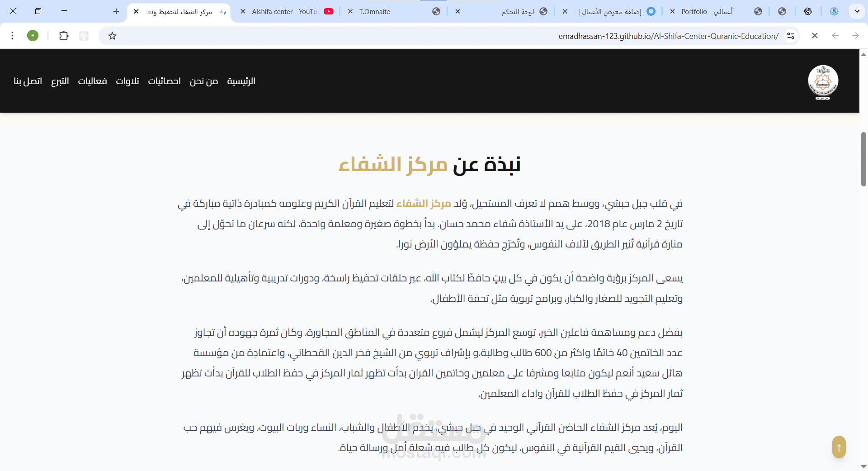
Task: Expand the tab search dropdown arrow
Action: 857,11
